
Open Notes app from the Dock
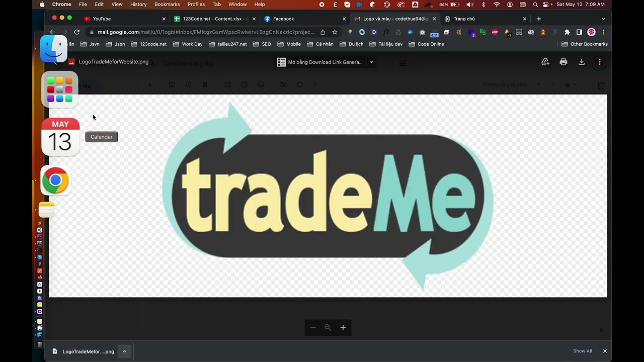pyautogui.click(x=47, y=210)
